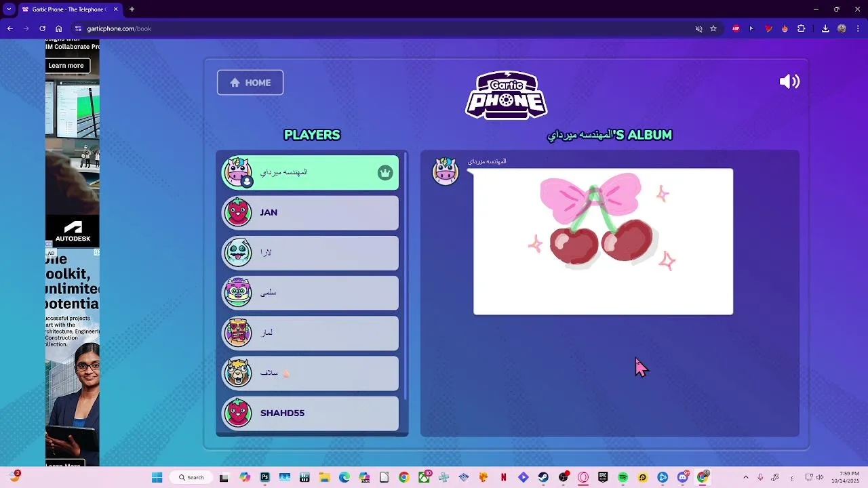
Task: Click the cow avatar beside the album drawing
Action: 446,171
